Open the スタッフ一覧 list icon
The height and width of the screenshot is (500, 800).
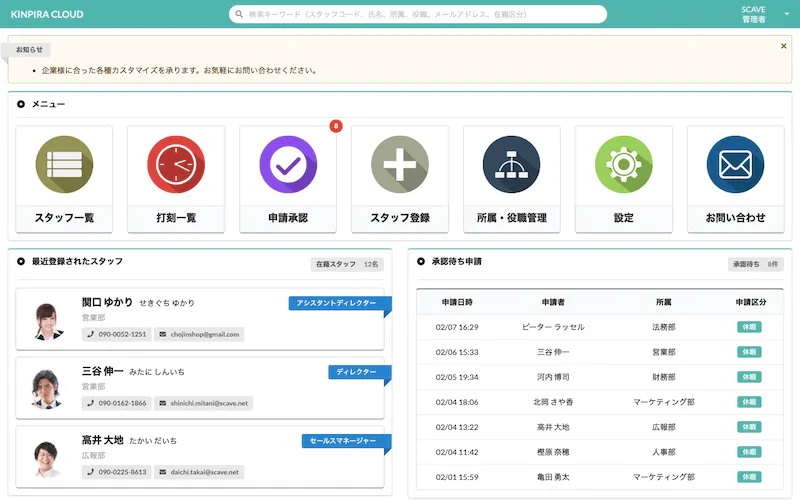click(64, 166)
